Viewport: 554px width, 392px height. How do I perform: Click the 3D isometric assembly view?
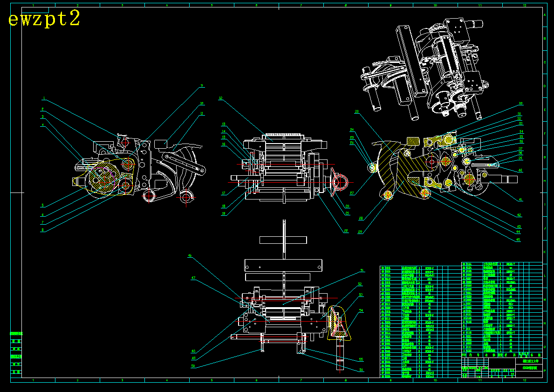(x=425, y=69)
